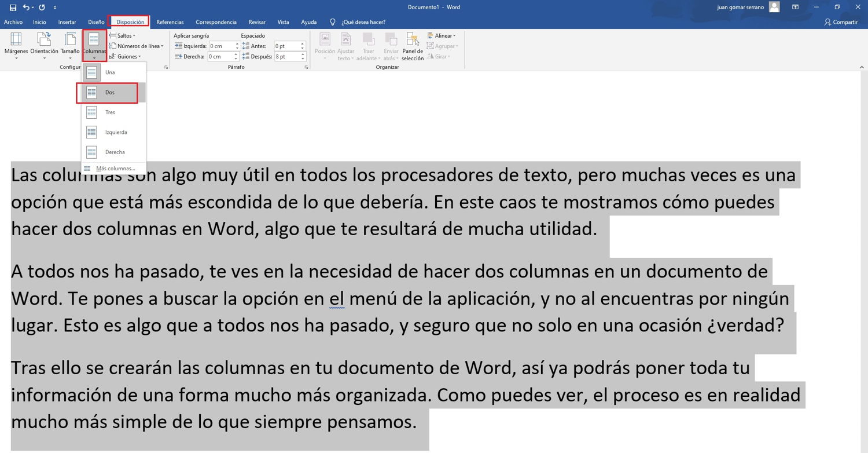Open the Tamaño paper size button
The width and height of the screenshot is (868, 453).
pyautogui.click(x=70, y=45)
